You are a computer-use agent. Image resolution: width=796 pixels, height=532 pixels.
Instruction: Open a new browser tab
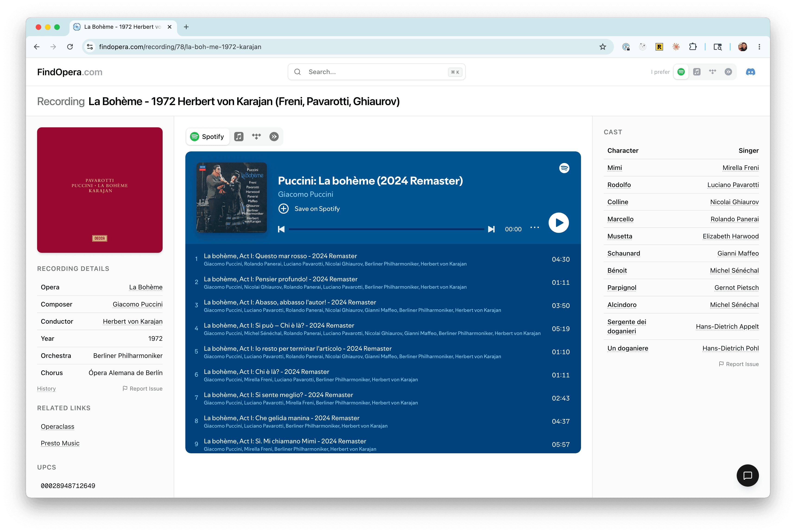click(x=186, y=27)
